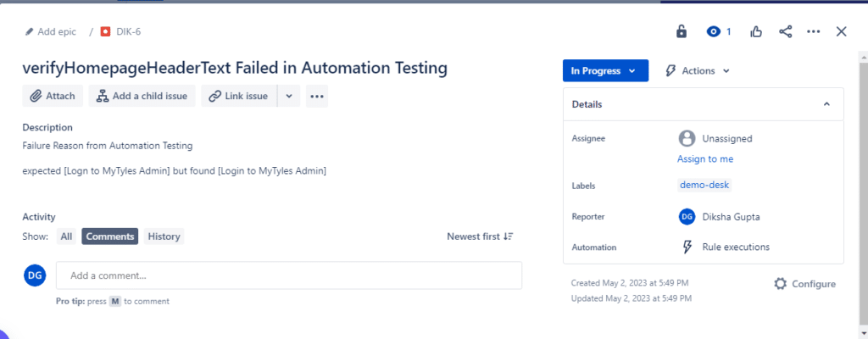Click the Add a comment input field
This screenshot has width=868, height=339.
[x=289, y=275]
